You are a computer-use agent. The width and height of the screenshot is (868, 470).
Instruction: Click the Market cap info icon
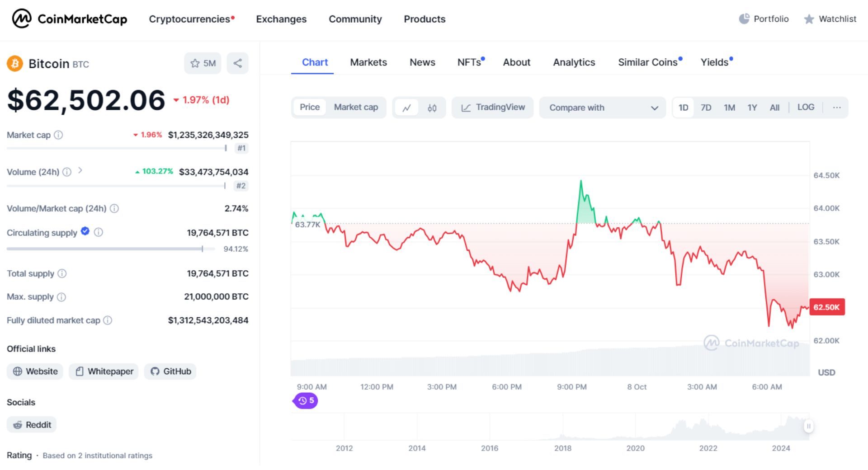tap(59, 135)
